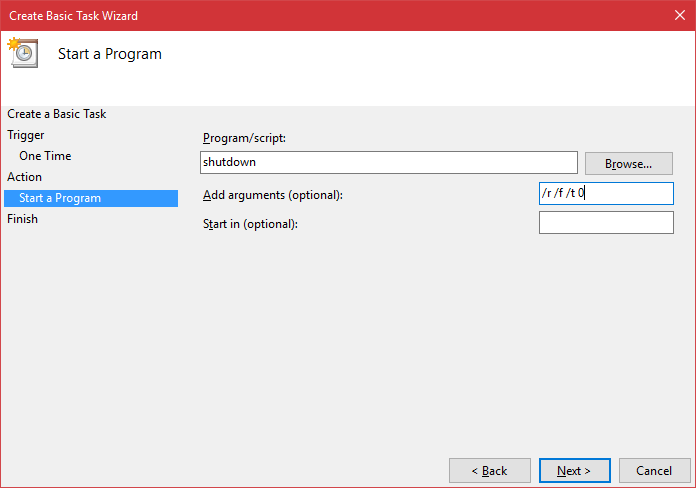Click the Add arguments (optional) label
This screenshot has width=696, height=488.
click(273, 195)
